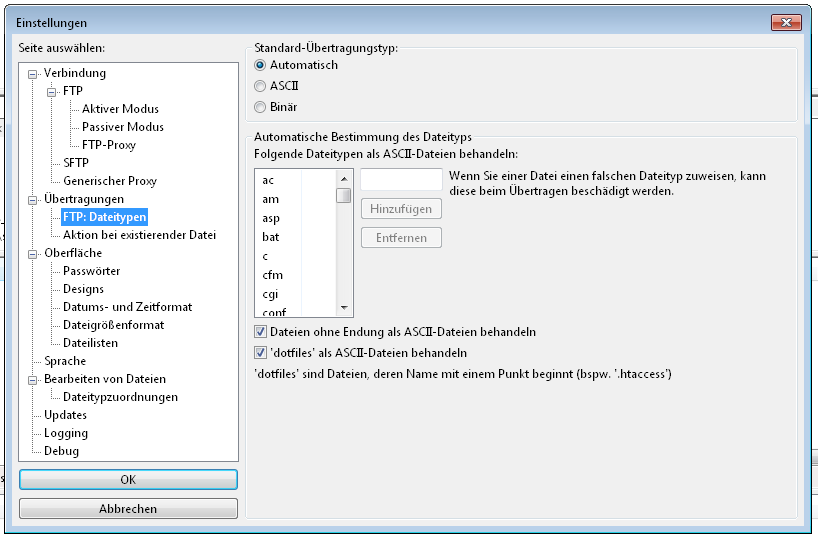This screenshot has height=540, width=818.
Task: Disable 'dotfiles' als ASCII-Dateien checkbox
Action: [261, 353]
